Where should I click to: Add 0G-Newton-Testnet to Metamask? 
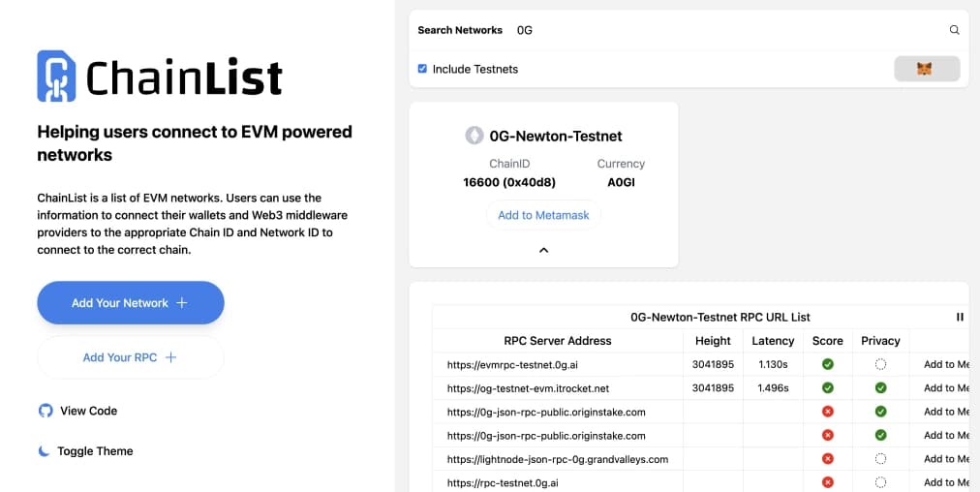click(544, 215)
